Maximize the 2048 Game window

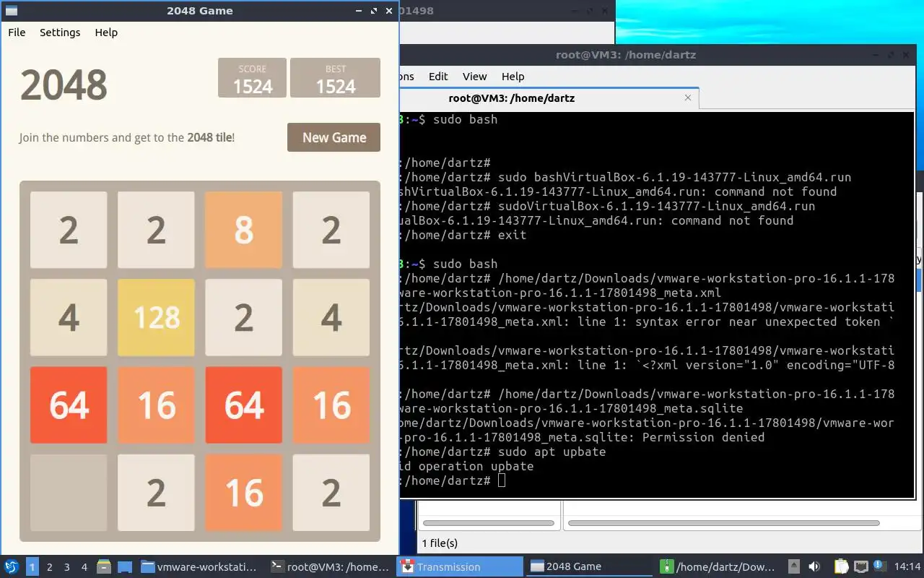[374, 11]
